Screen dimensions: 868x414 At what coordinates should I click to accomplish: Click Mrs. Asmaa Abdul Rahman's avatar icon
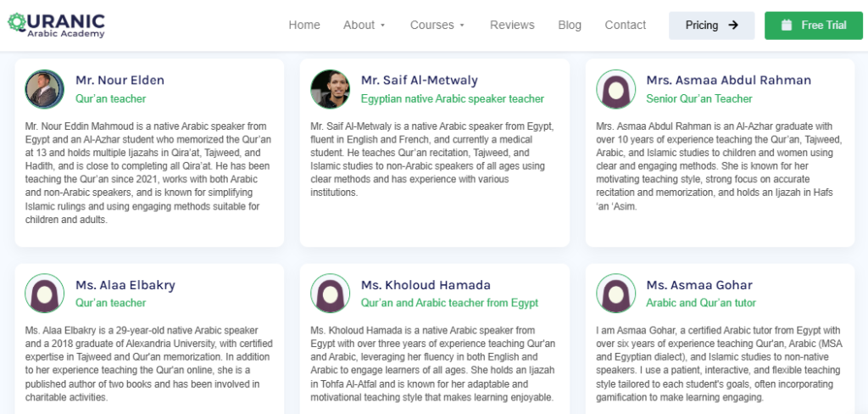tap(616, 89)
